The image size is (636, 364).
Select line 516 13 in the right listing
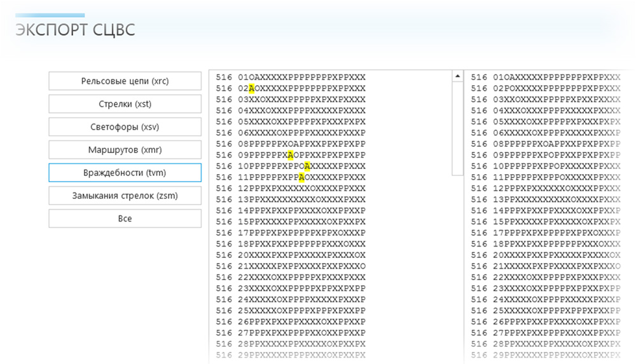point(546,199)
